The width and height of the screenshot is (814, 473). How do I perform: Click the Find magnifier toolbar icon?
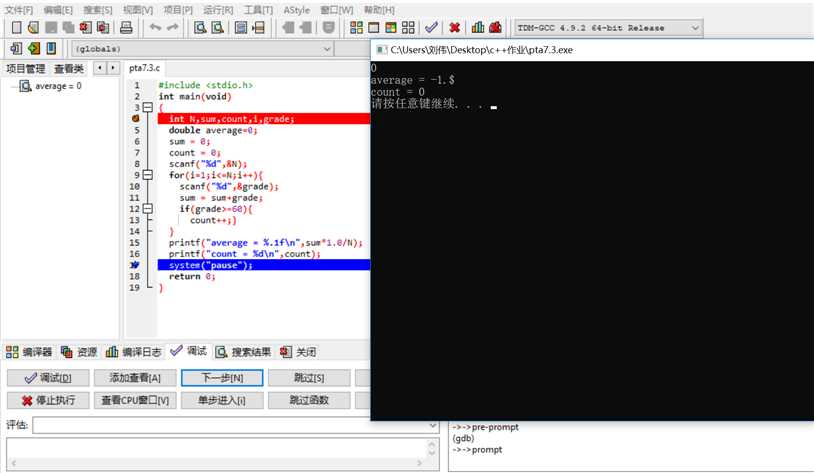click(200, 28)
